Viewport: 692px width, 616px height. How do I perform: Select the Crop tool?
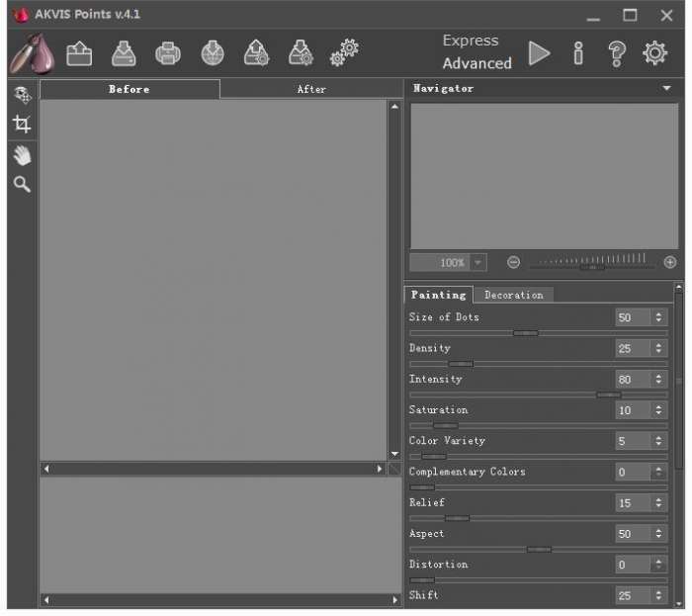pos(22,124)
